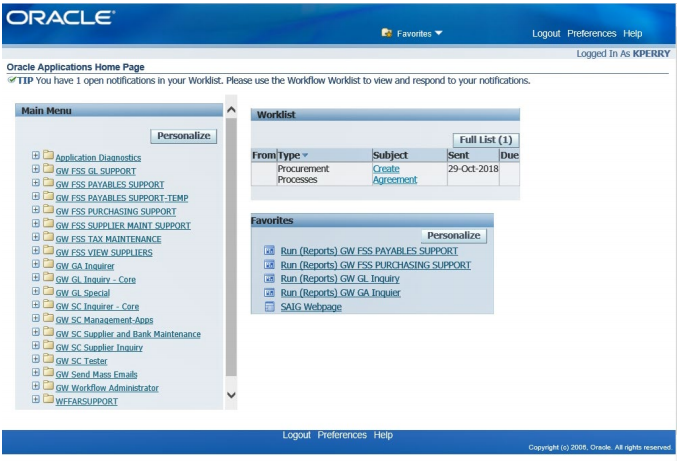This screenshot has width=682, height=461.
Task: Sort the Worklist by the Type column
Action: [x=293, y=155]
